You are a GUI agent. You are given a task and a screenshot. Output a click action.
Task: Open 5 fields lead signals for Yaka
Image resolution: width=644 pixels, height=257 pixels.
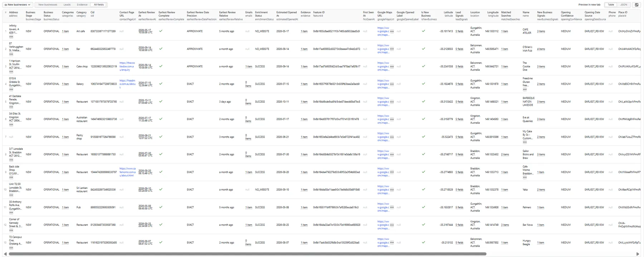[459, 190]
